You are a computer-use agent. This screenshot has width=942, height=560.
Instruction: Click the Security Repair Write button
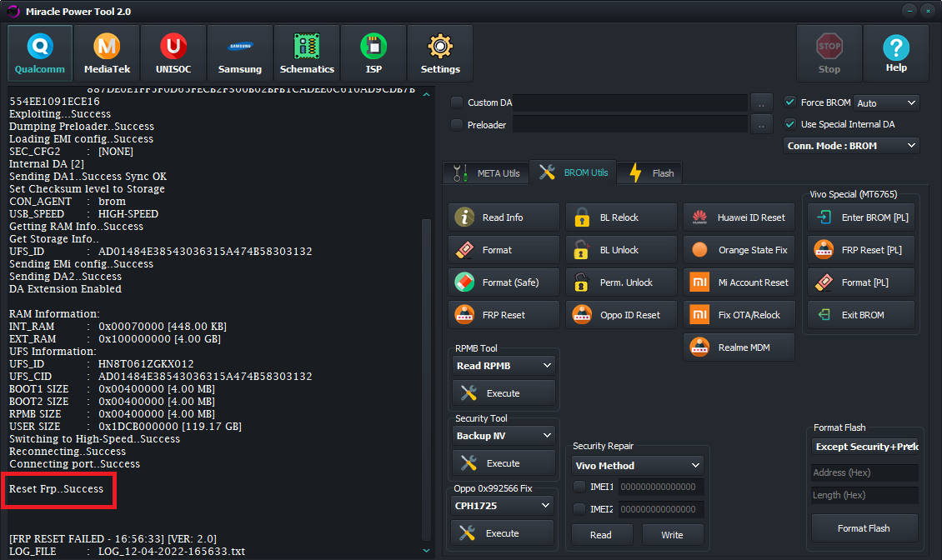[x=673, y=535]
